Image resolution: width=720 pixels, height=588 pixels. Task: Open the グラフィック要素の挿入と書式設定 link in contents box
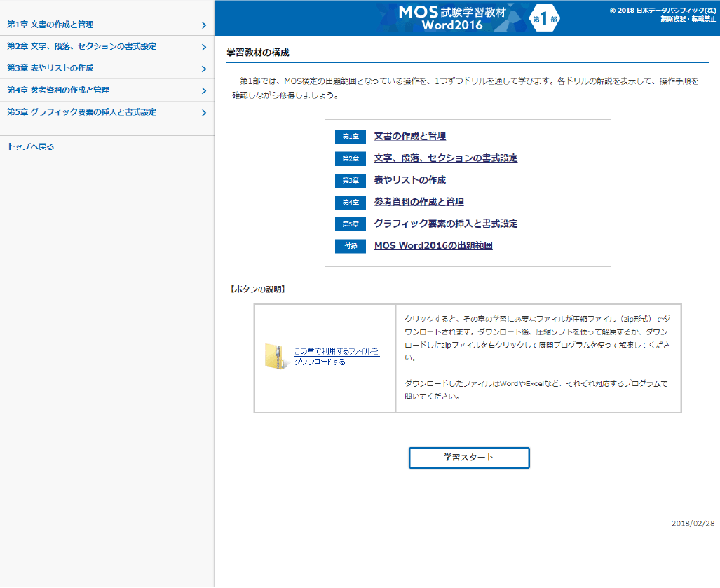click(446, 224)
